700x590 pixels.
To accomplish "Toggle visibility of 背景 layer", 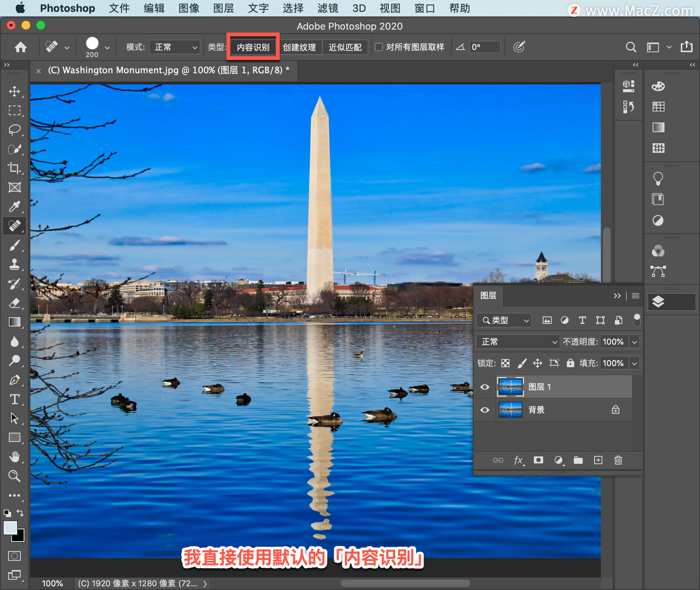I will point(485,410).
